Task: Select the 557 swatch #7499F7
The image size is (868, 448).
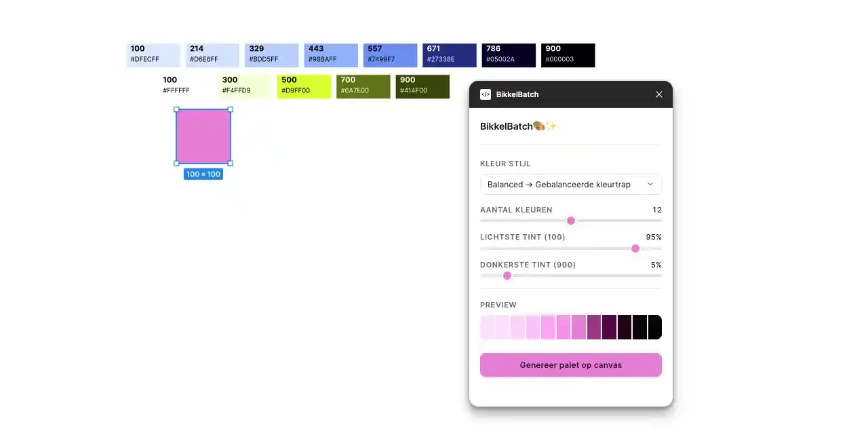Action: [390, 55]
